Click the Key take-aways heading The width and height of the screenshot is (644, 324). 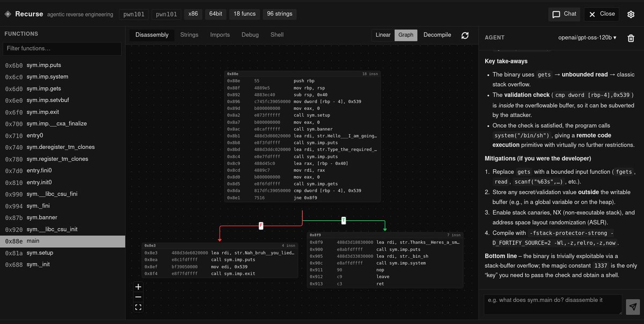click(x=506, y=61)
